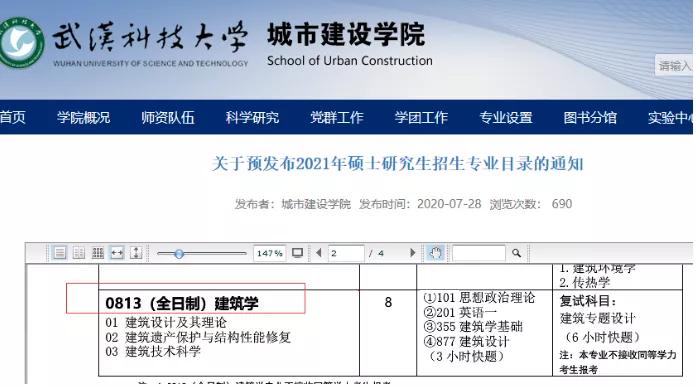
Task: Open the 专业设置 menu
Action: point(506,117)
